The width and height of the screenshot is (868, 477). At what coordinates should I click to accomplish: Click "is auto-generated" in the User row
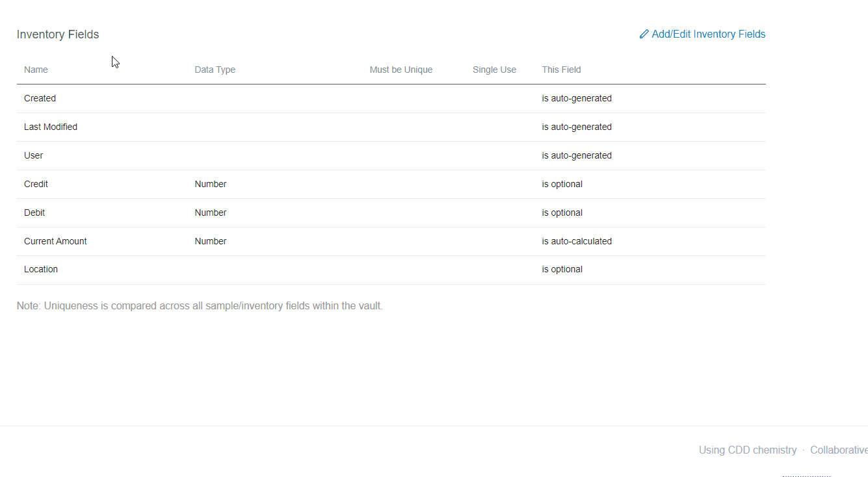pyautogui.click(x=577, y=155)
